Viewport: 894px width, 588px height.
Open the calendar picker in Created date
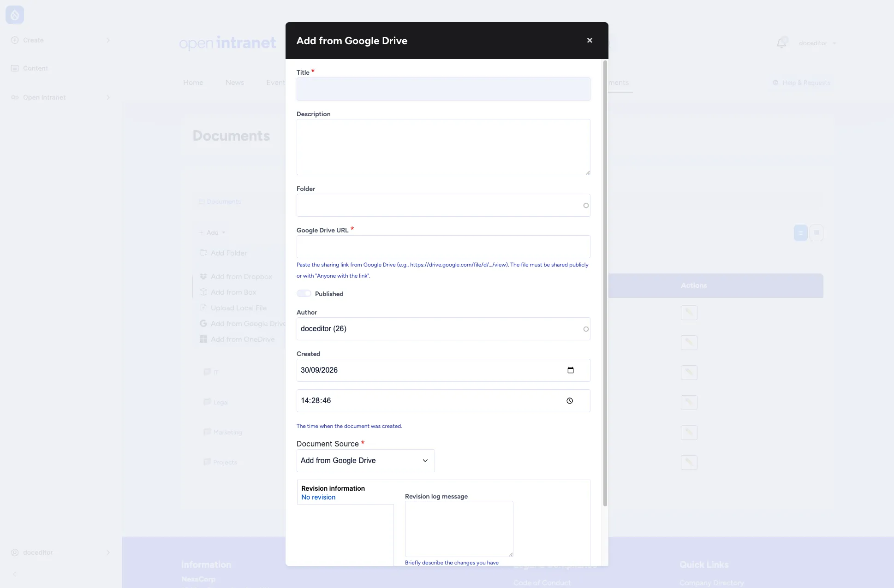coord(571,370)
